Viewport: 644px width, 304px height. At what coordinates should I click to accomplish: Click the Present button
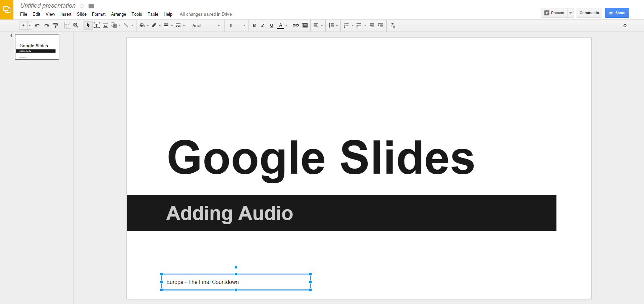point(554,13)
